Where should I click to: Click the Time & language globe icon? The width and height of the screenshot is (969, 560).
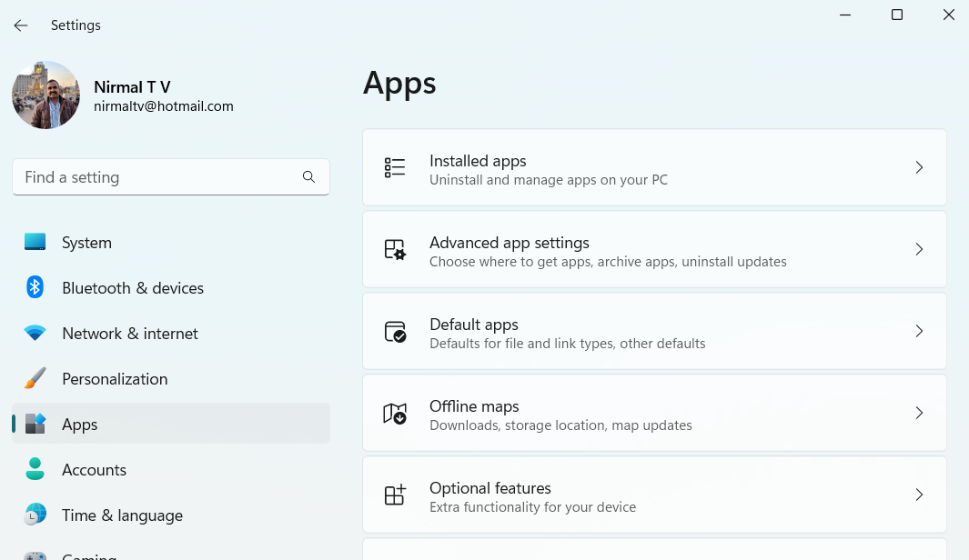coord(35,515)
